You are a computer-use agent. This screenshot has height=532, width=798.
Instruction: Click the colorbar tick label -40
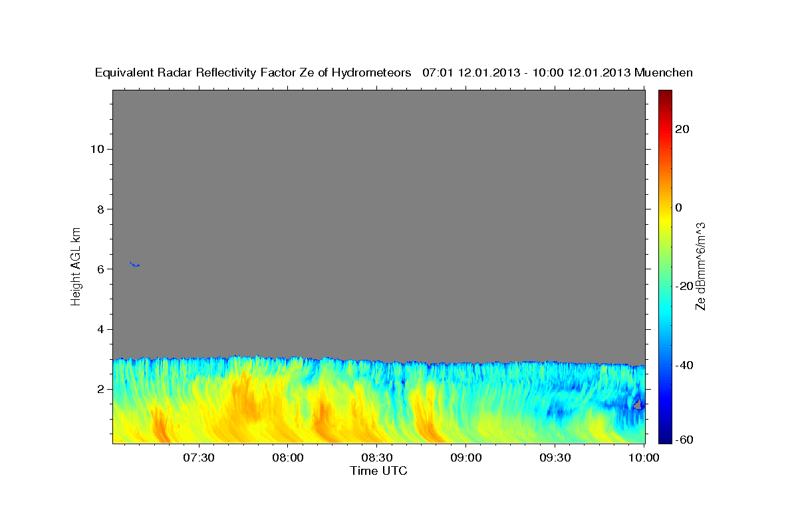coord(686,365)
